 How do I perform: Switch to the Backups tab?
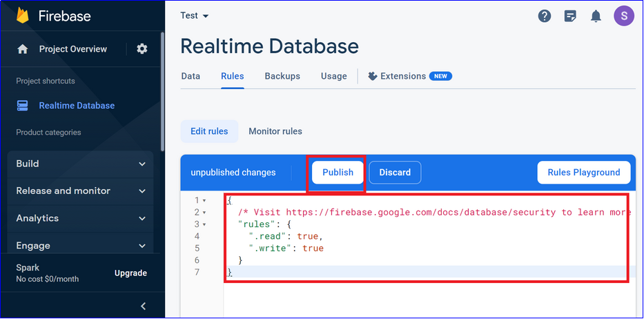282,76
